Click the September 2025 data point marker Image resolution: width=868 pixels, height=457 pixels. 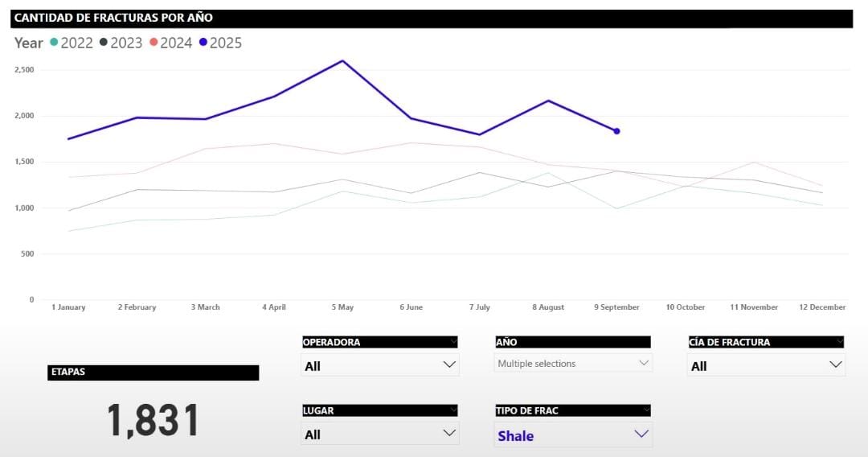click(616, 131)
